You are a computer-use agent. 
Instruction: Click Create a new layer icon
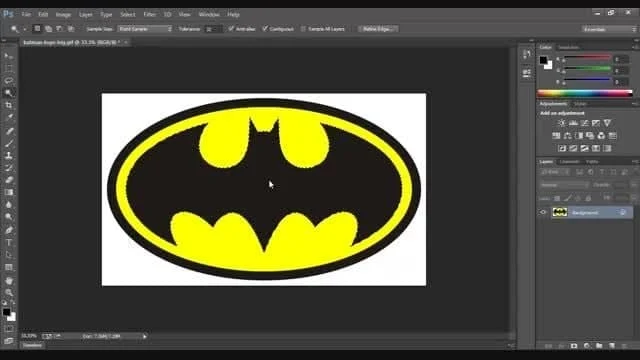(x=611, y=346)
